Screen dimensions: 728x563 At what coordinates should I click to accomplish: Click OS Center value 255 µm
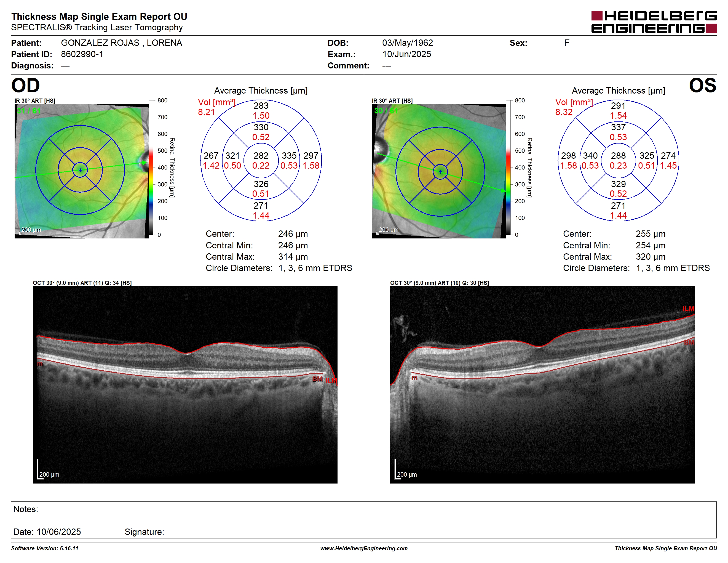651,234
